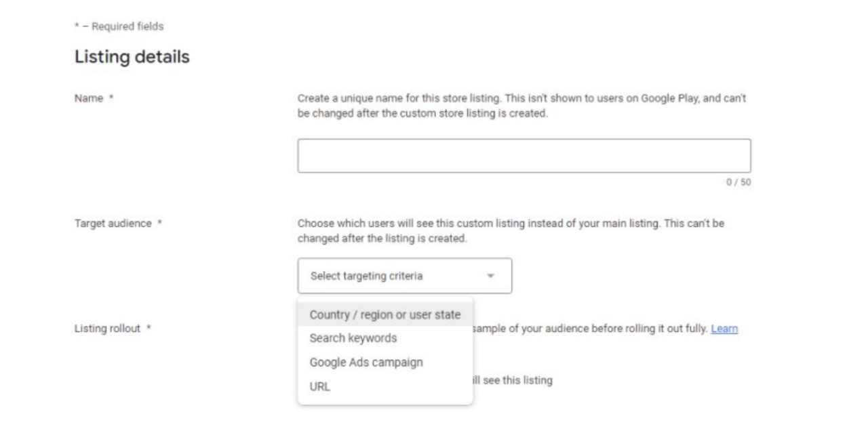Click the Name text input field
Viewport: 868px width, 429px height.
click(x=524, y=156)
